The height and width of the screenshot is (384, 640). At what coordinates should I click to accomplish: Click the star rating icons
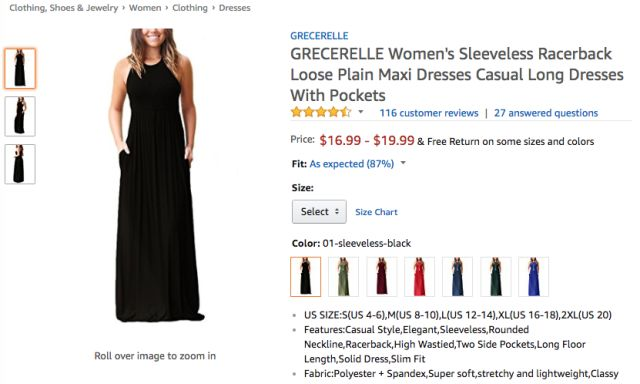(321, 112)
